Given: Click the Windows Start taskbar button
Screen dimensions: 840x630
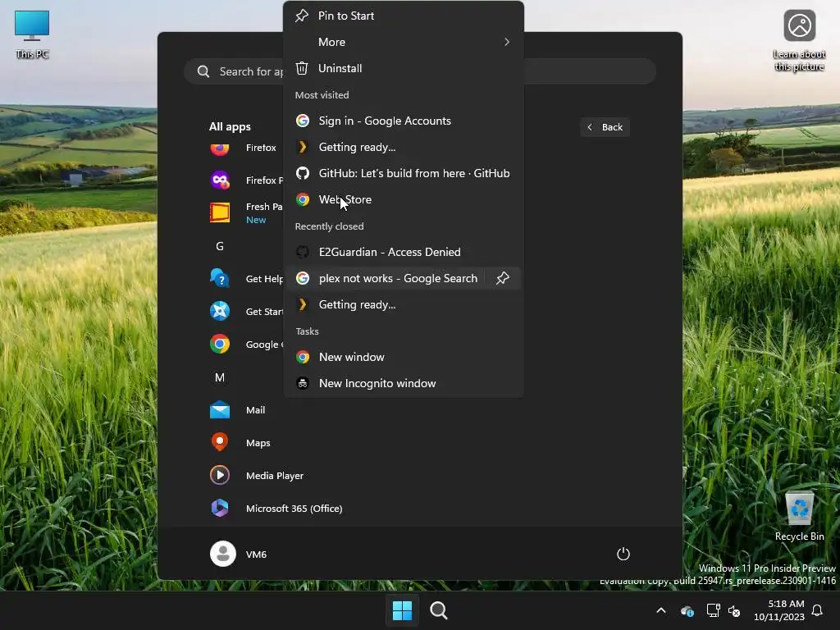Looking at the screenshot, I should click(402, 610).
